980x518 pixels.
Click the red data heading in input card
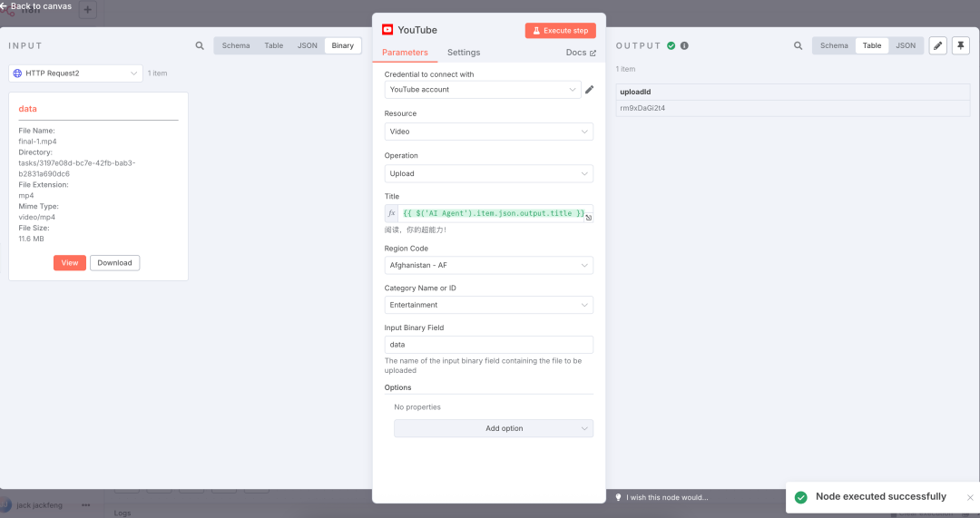27,109
